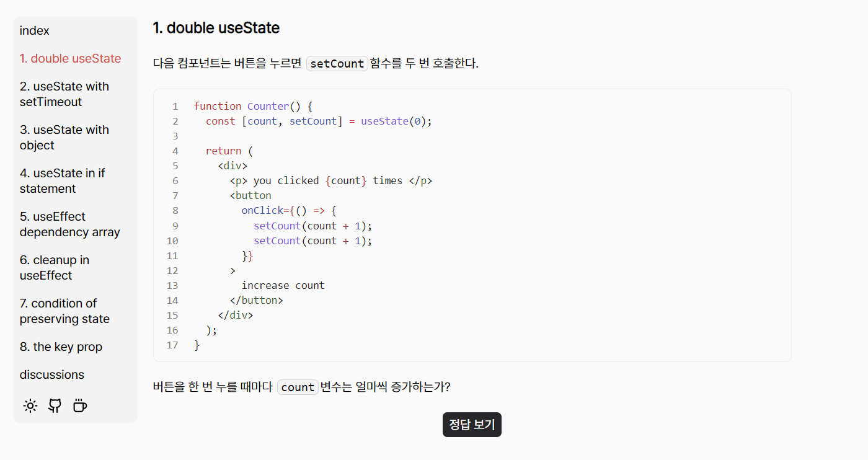Click the coffee cup icon in sidebar
This screenshot has width=868, height=460.
pos(79,405)
